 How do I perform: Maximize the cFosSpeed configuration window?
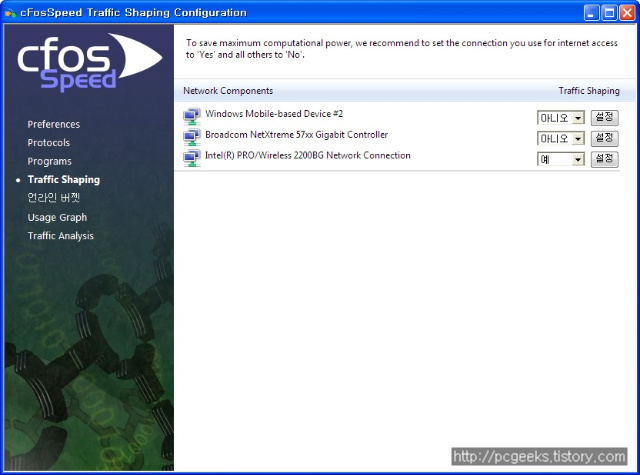609,13
